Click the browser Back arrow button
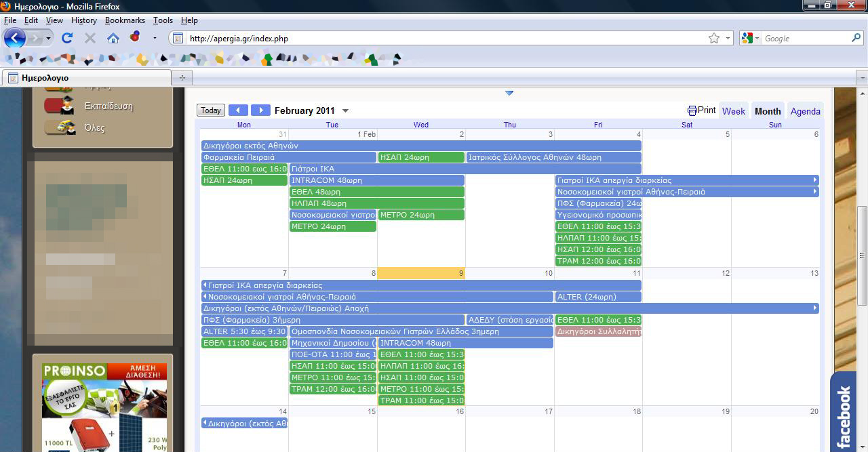This screenshot has width=868, height=452. [15, 39]
